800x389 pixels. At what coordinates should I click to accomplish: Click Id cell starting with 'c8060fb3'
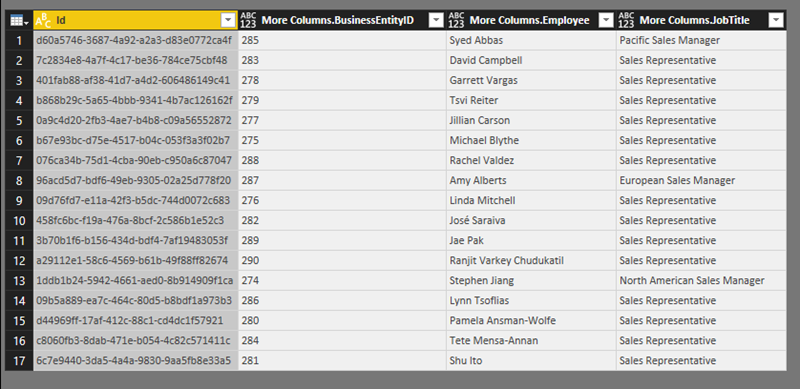(135, 341)
